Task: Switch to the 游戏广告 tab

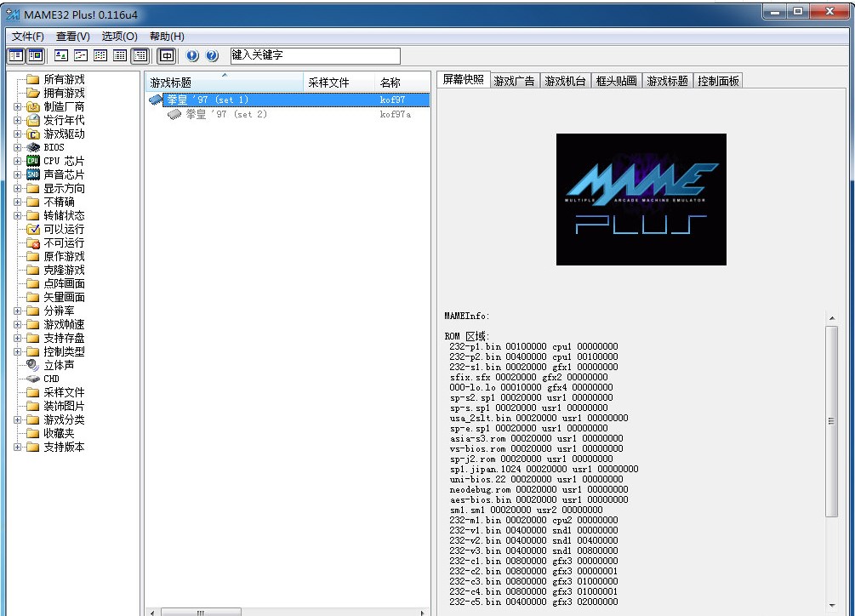Action: click(x=514, y=81)
